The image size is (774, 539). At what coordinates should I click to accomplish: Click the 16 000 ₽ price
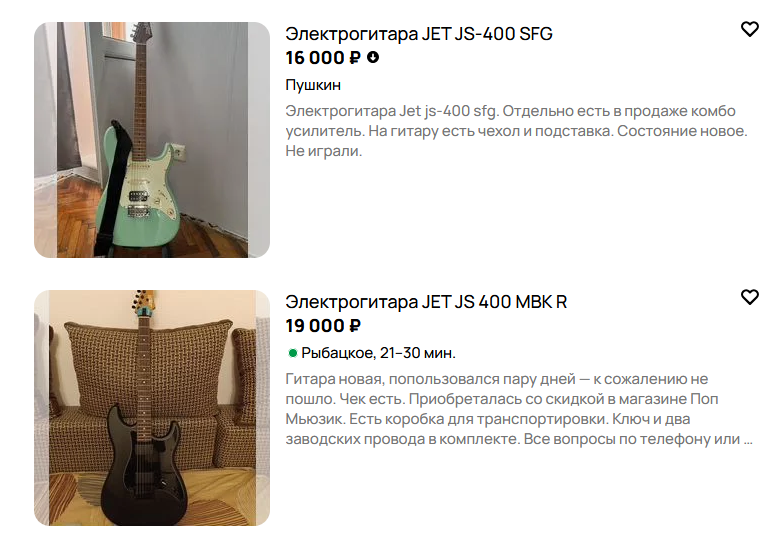click(323, 58)
